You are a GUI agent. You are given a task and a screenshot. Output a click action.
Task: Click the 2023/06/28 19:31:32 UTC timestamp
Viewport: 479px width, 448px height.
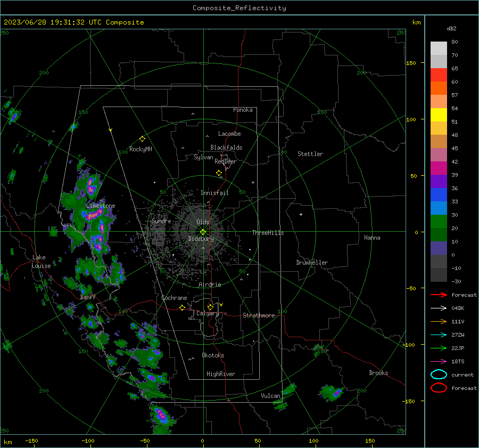pyautogui.click(x=52, y=22)
